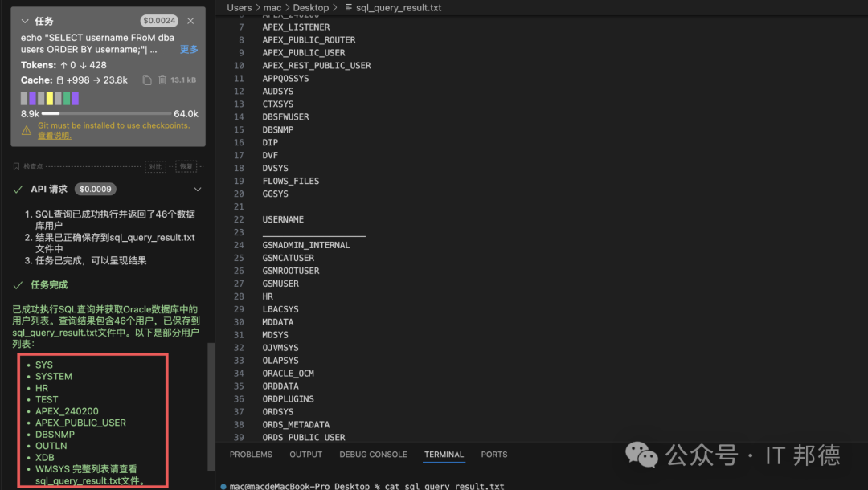Image resolution: width=868 pixels, height=490 pixels.
Task: Click the cache database cylinder icon
Action: pos(59,80)
